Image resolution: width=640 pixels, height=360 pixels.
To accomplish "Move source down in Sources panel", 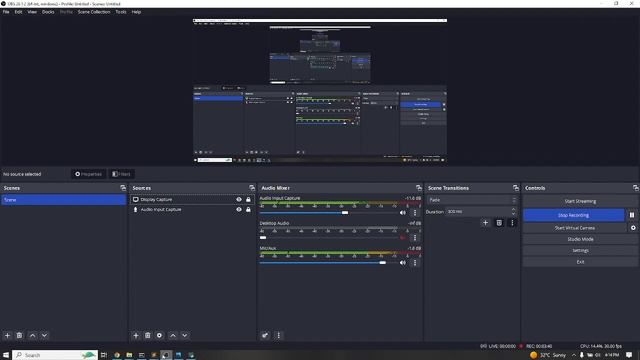I will click(185, 336).
